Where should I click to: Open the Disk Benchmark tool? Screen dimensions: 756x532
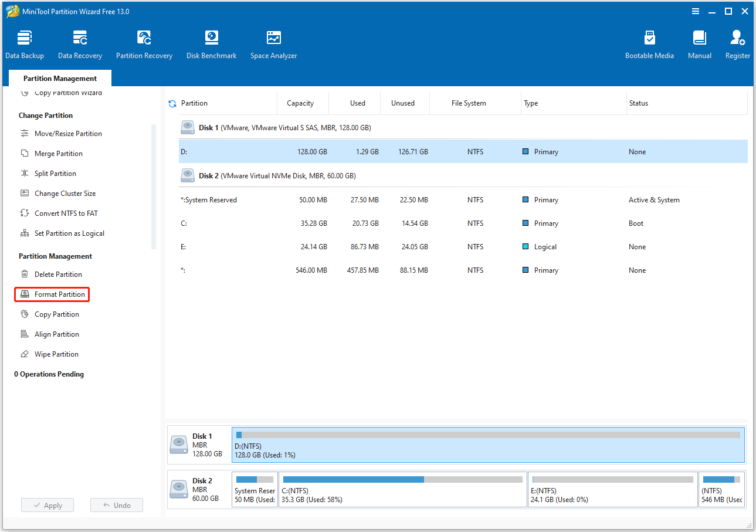coord(211,44)
